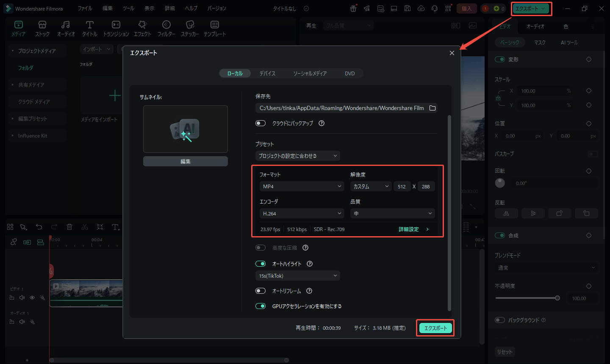Screen dimensions: 610x364
Task: Click help icon next to オートリフレーム
Action: click(x=309, y=291)
